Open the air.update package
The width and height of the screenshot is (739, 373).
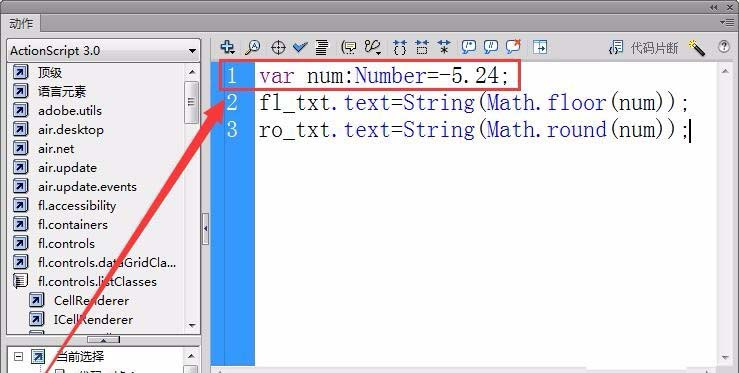67,168
